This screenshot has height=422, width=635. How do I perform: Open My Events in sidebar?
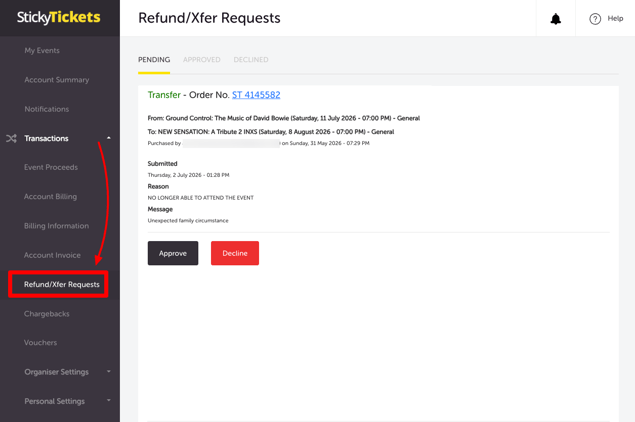click(x=42, y=51)
